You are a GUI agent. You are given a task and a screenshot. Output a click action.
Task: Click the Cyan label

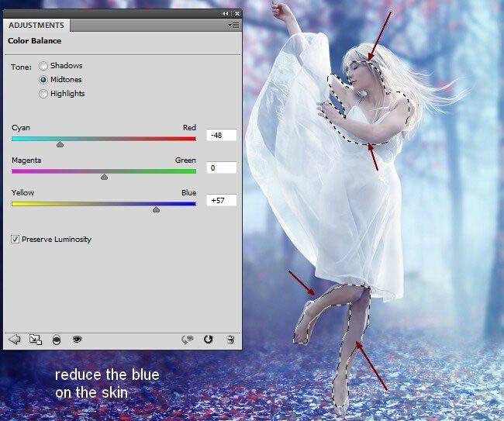point(21,128)
